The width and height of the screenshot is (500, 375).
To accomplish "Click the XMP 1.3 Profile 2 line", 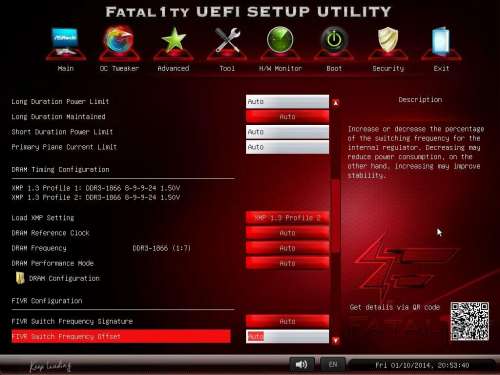I will [x=96, y=197].
